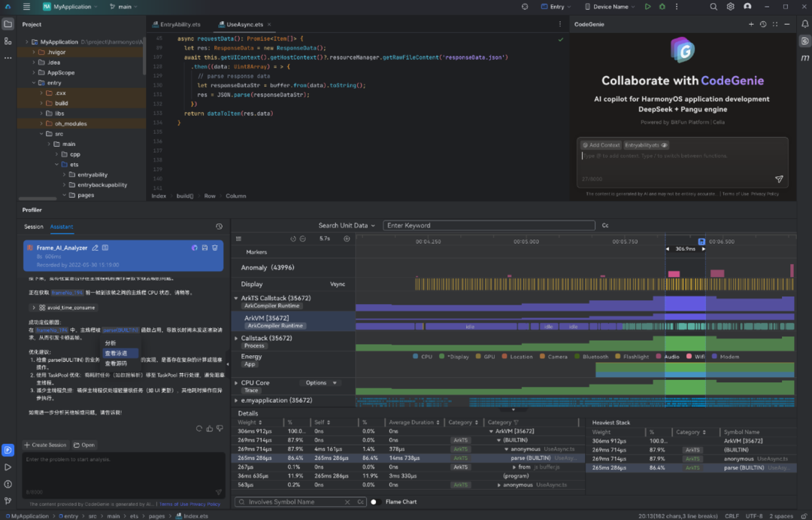Image resolution: width=812 pixels, height=520 pixels.
Task: Toggle Wifi energy legend item
Action: coord(695,357)
